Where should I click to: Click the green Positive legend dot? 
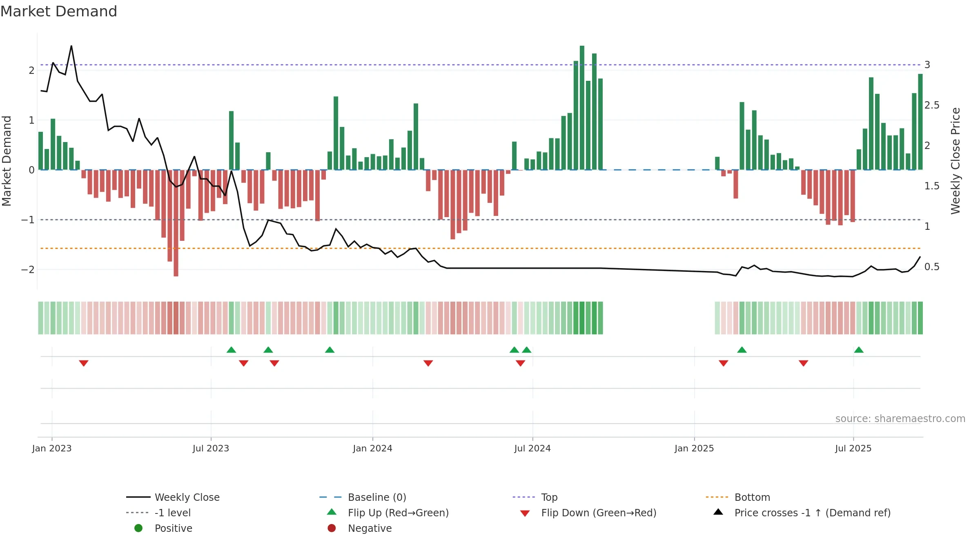(138, 528)
